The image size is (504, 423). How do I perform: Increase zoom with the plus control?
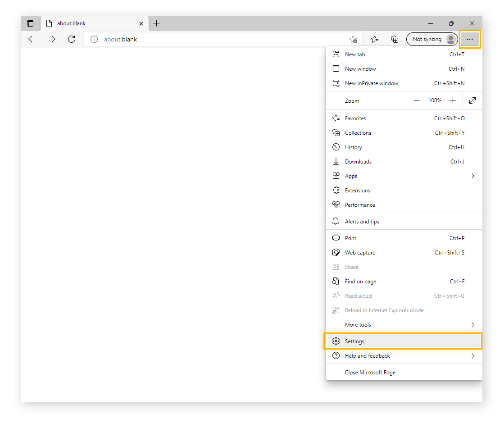[453, 100]
